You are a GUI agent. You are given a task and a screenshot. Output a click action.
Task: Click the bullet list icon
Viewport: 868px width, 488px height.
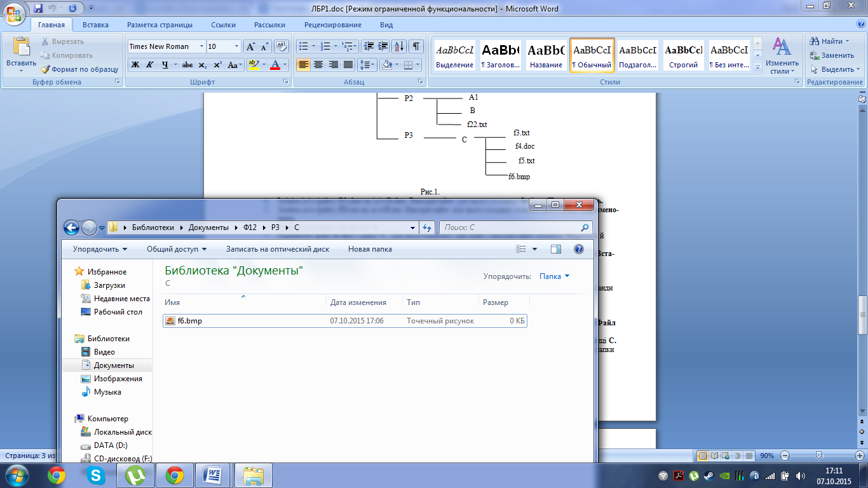pos(304,46)
